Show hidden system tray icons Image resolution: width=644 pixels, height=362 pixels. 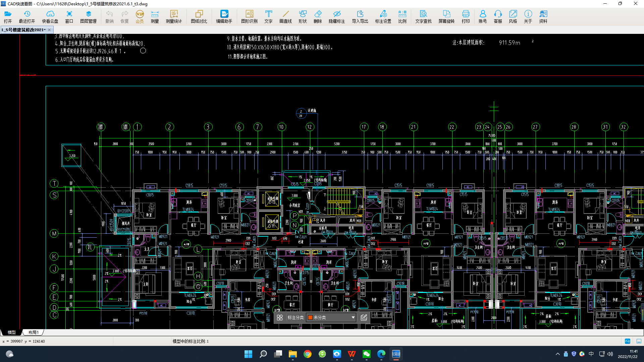(558, 354)
